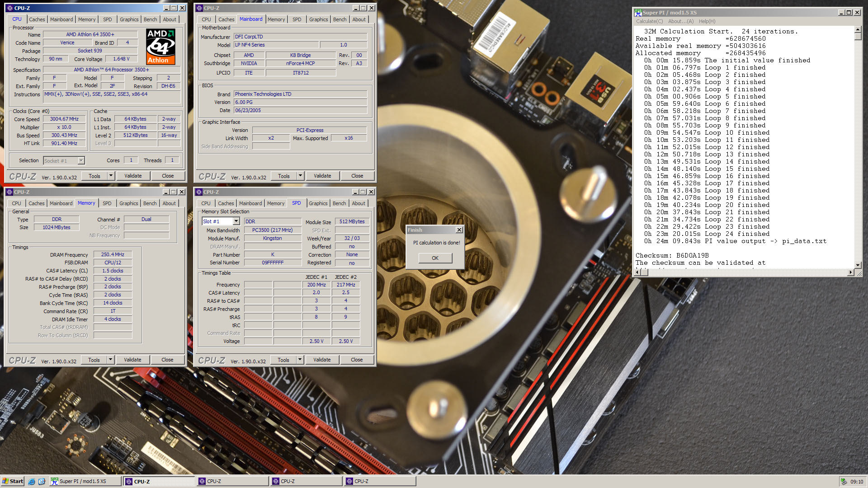Click Close button in Memory window
Screen dimensions: 868x488
tap(167, 360)
